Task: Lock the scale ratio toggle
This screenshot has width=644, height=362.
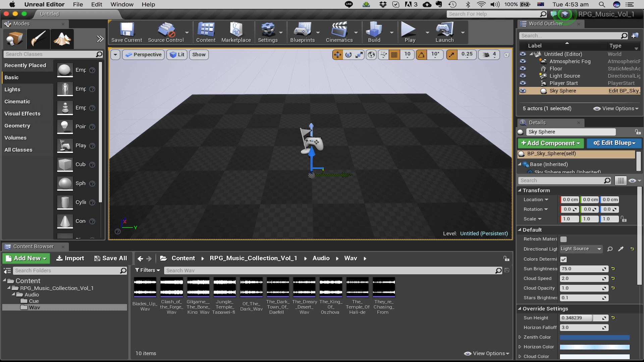Action: pyautogui.click(x=624, y=219)
